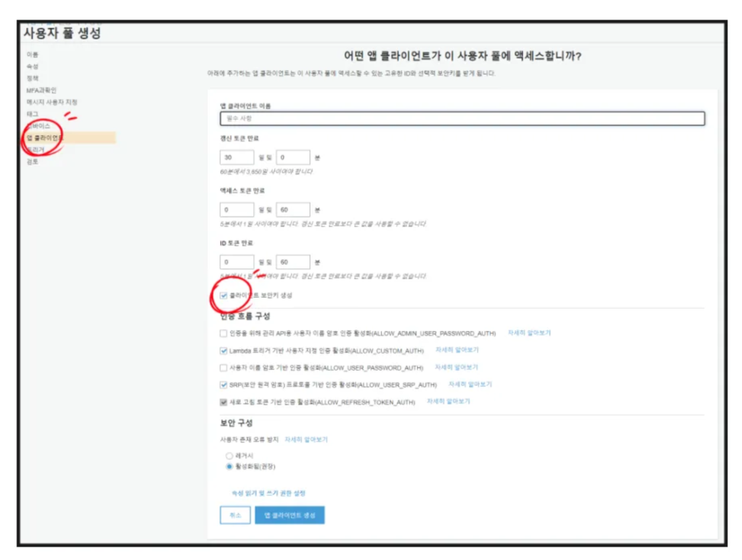
Task: Toggle 클라이언트 보안키 생성 checkbox
Action: (224, 295)
